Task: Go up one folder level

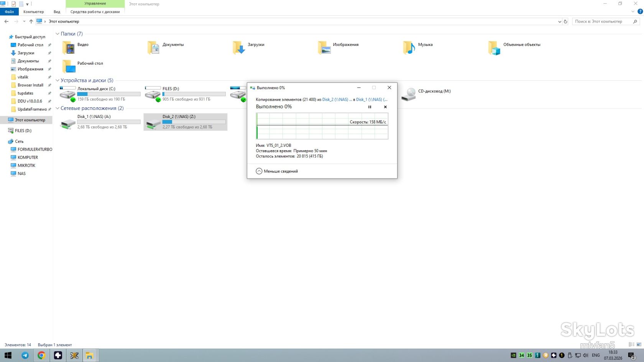Action: pos(31,21)
